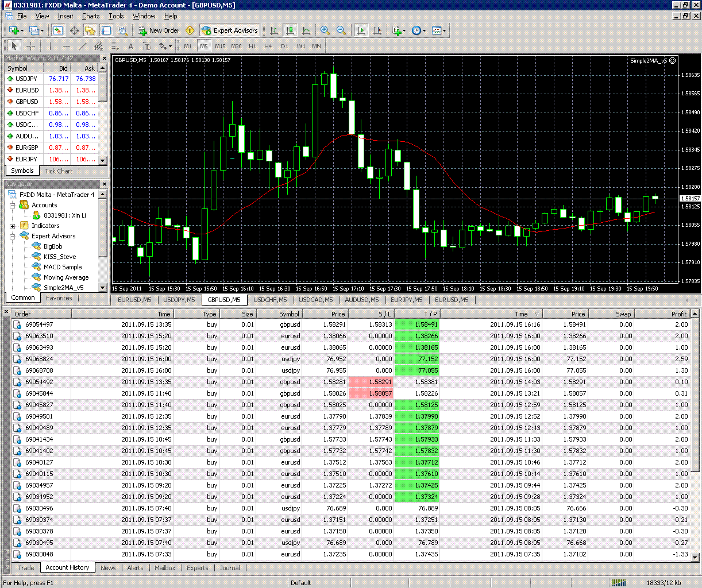Switch to the USDJPY,M5 chart tab
The height and width of the screenshot is (588, 702).
(179, 300)
